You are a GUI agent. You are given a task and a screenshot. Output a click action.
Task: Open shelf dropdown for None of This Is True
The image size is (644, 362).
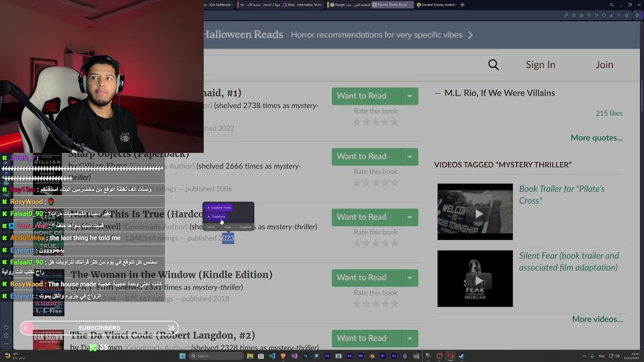click(x=410, y=217)
